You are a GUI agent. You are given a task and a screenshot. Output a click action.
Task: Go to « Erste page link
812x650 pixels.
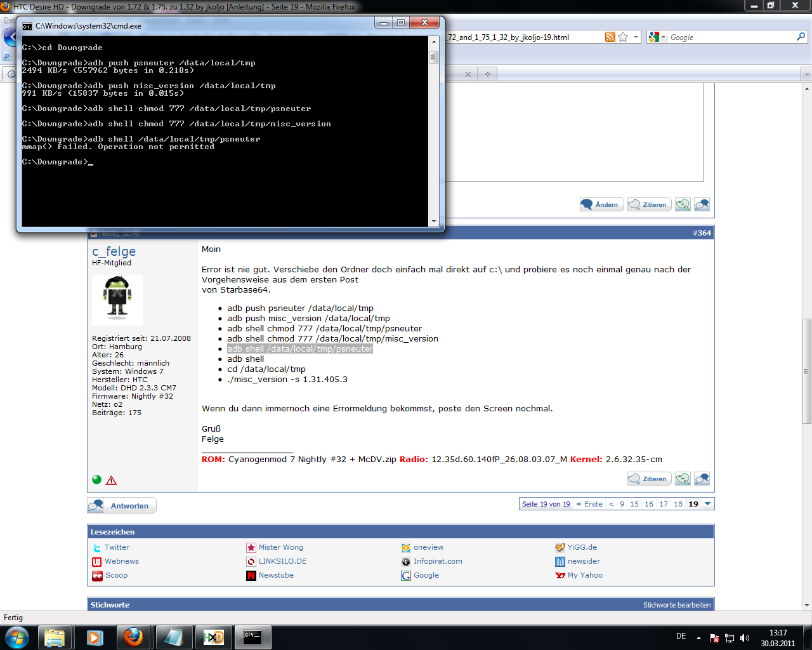pyautogui.click(x=589, y=504)
